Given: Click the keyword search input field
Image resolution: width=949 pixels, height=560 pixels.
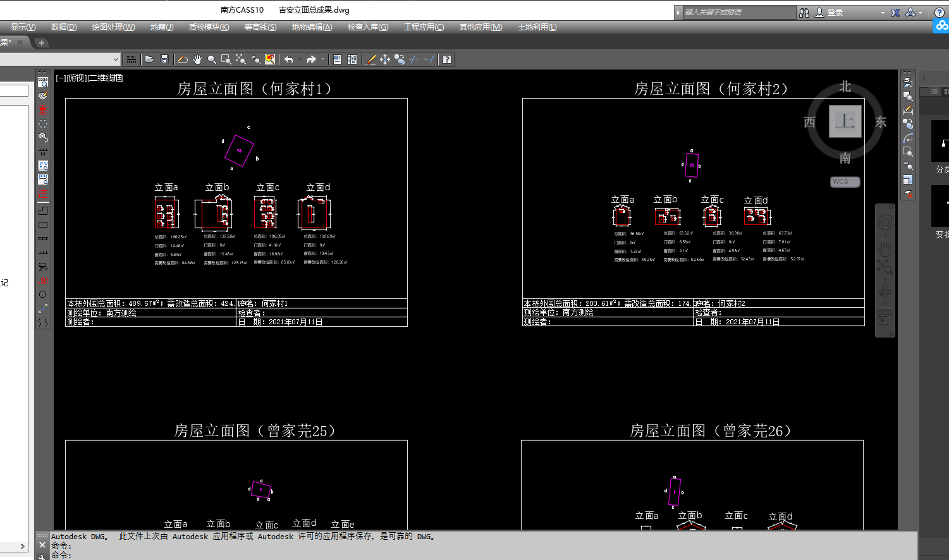Looking at the screenshot, I should pos(738,13).
